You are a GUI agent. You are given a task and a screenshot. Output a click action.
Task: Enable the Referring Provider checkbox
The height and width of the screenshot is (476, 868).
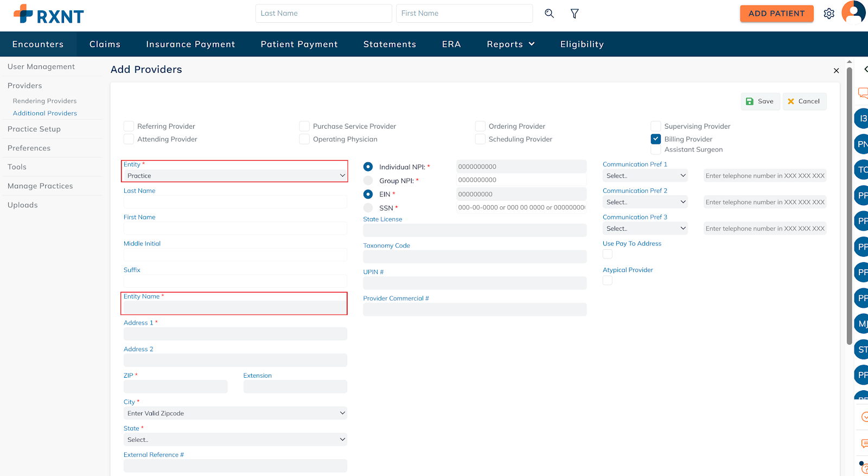click(x=129, y=126)
